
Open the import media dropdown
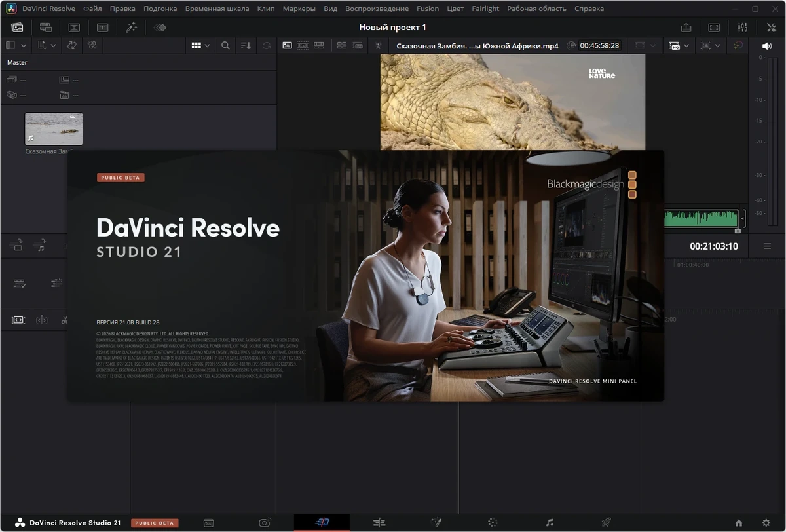click(x=47, y=46)
